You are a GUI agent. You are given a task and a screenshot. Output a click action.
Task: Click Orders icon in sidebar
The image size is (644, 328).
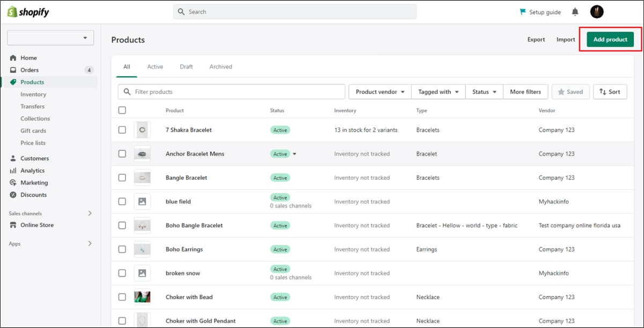tap(13, 70)
